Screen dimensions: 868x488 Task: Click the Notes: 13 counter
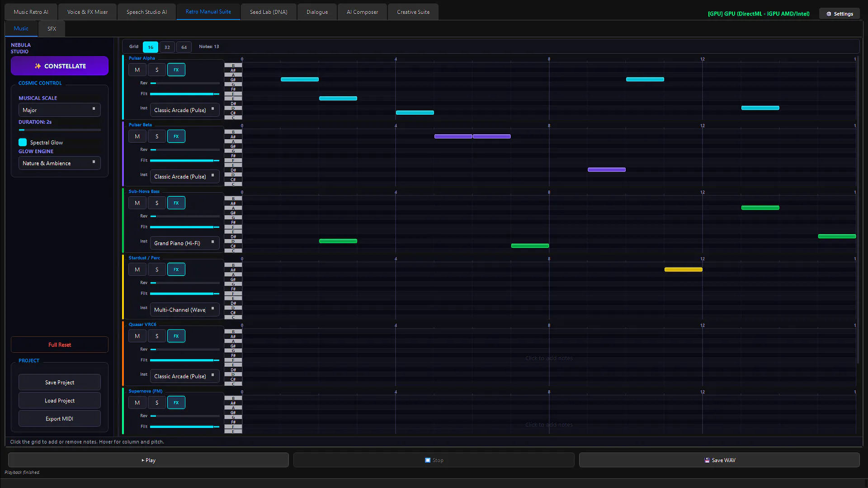209,47
